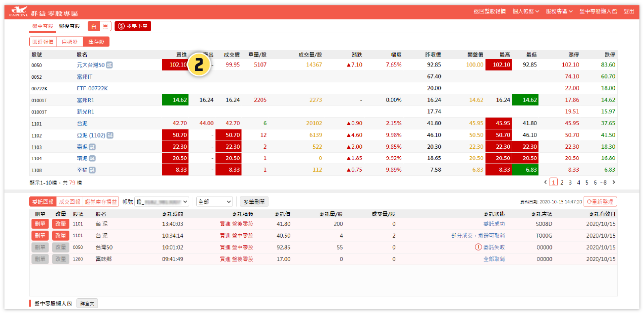Open stock ETF-00722K link
The width and height of the screenshot is (644, 314).
[x=92, y=88]
